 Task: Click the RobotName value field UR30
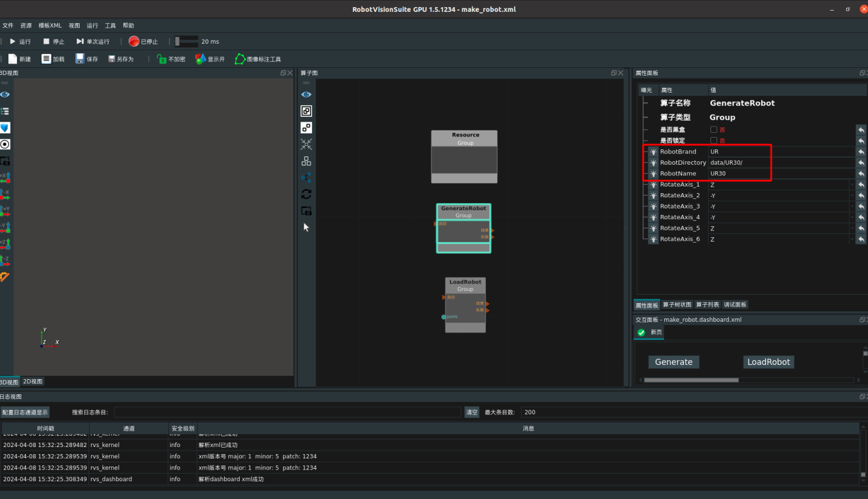(x=781, y=174)
